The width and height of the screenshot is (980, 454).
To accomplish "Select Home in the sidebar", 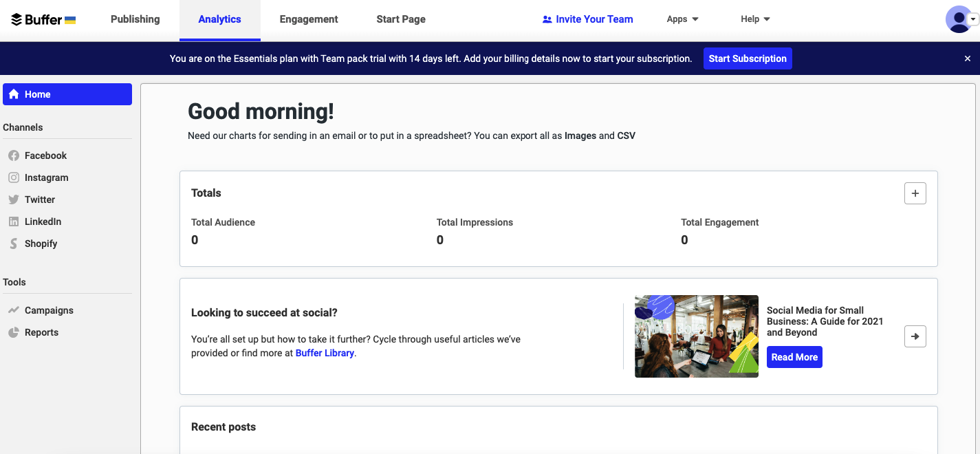I will click(67, 94).
